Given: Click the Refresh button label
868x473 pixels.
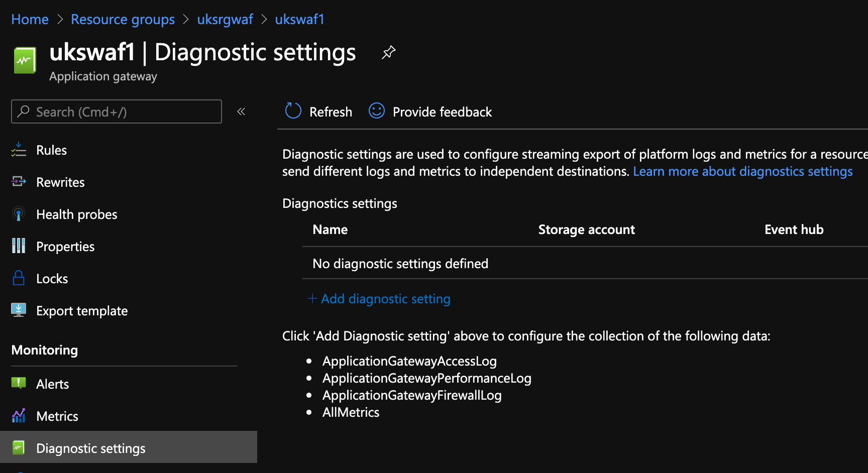Looking at the screenshot, I should coord(331,112).
